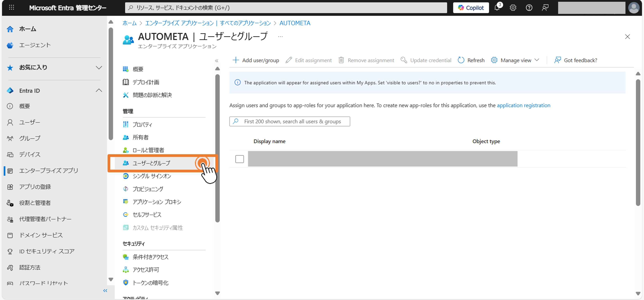Focus the users & groups search field
The image size is (644, 300).
point(289,121)
